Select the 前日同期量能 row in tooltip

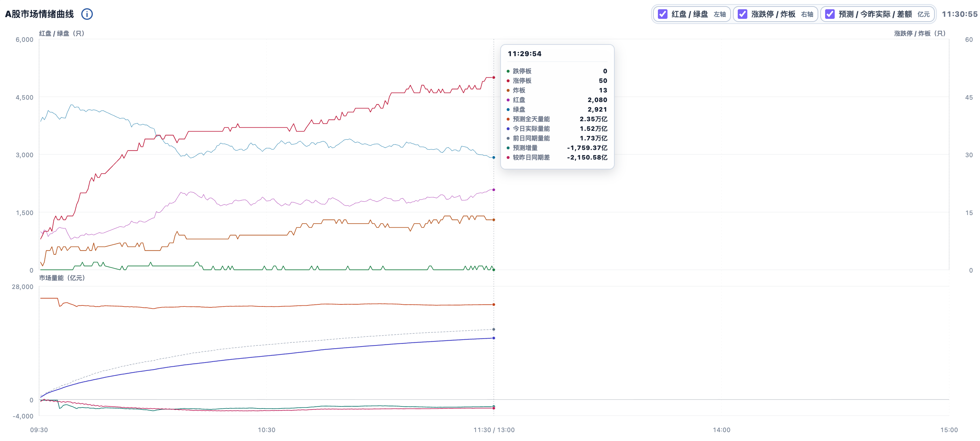coord(558,138)
